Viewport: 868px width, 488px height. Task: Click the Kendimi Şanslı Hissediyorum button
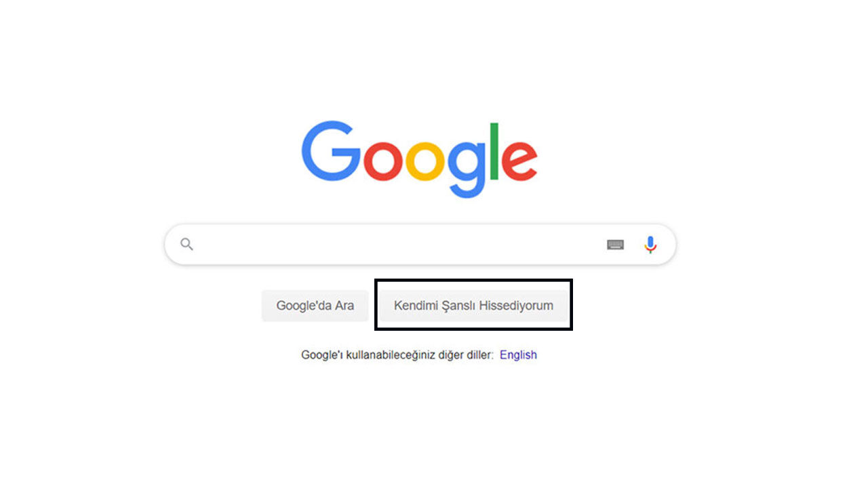(x=473, y=306)
